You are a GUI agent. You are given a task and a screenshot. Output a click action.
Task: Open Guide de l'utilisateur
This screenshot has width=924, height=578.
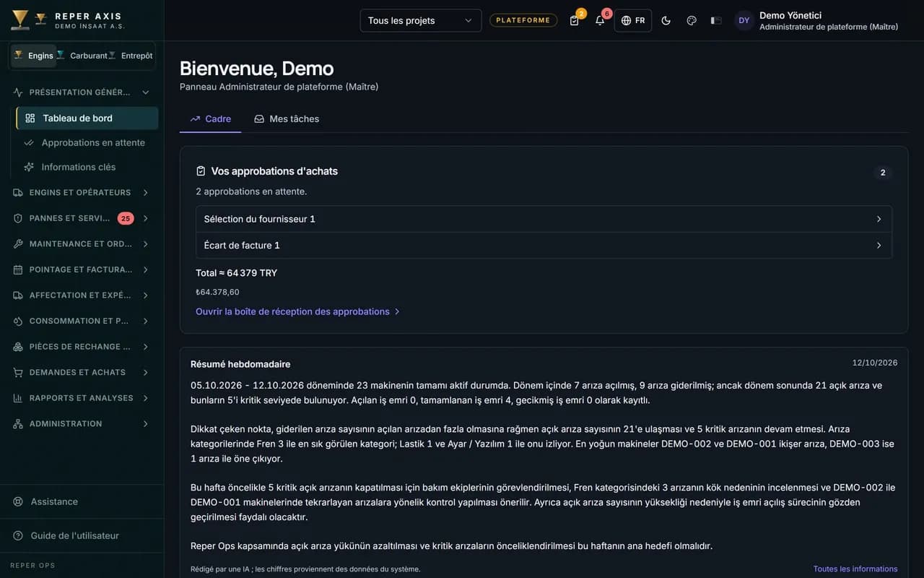point(82,535)
